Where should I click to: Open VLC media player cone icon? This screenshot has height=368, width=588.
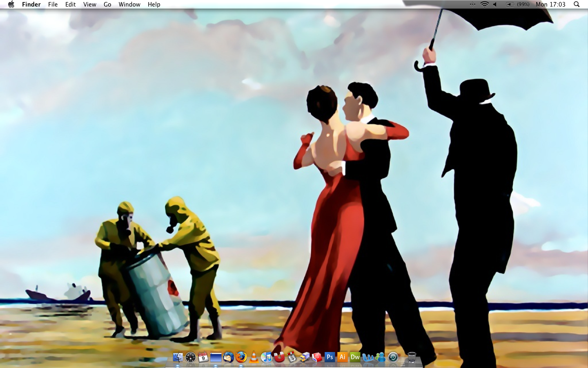(x=254, y=357)
